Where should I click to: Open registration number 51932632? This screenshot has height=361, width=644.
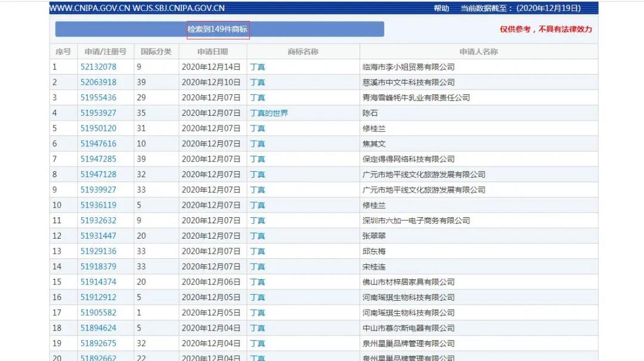[98, 221]
